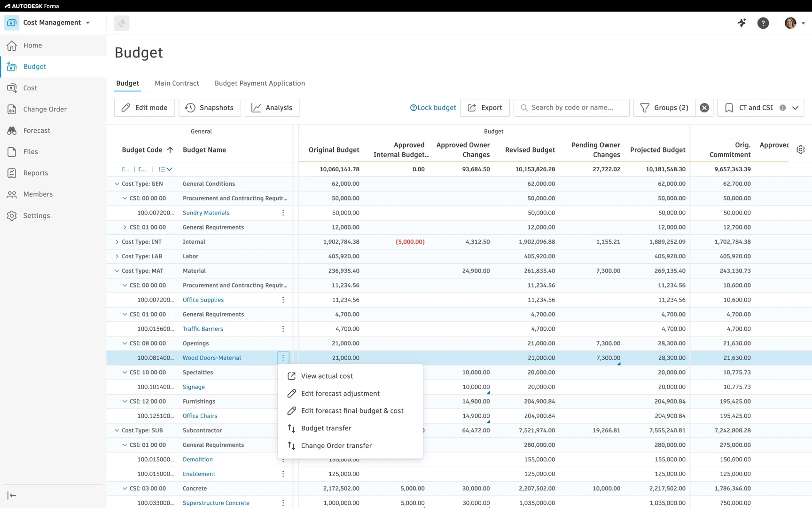Open row menu for Traffic Barriers

[283, 329]
